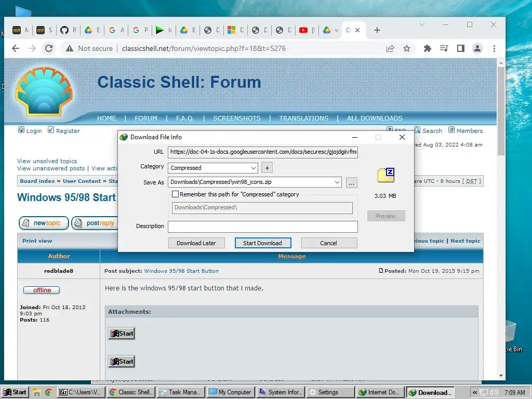Open a new Chrome tab
Viewport: 532px width, 399px height.
(x=377, y=30)
